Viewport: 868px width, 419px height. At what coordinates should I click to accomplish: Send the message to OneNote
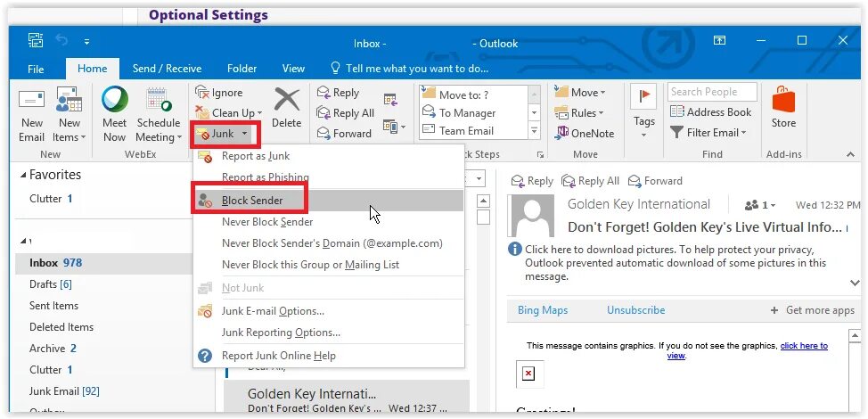[585, 134]
